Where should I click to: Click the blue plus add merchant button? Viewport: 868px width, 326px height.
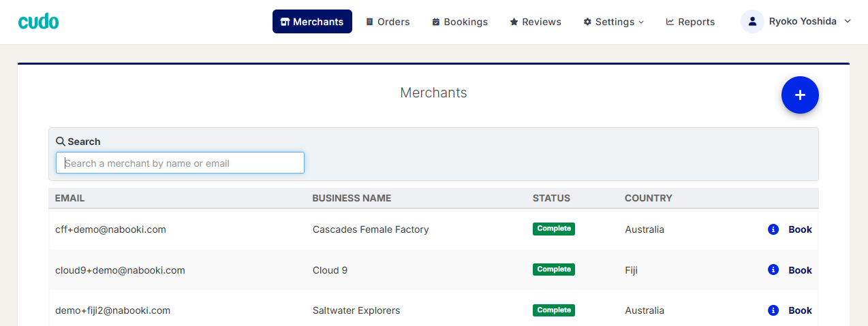pyautogui.click(x=800, y=95)
